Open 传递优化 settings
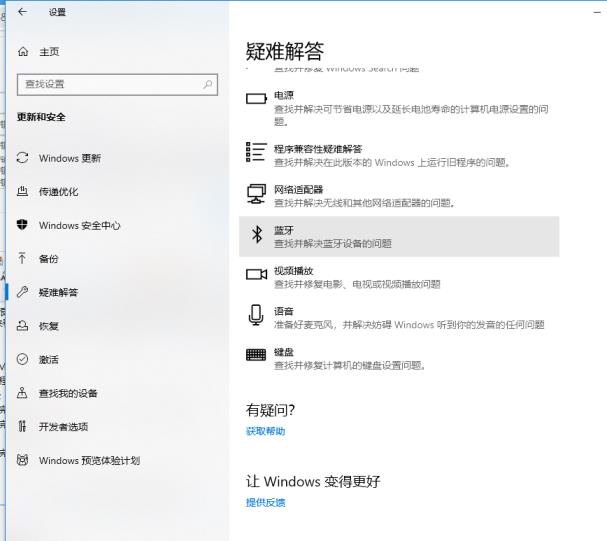The image size is (607, 541). 58,192
